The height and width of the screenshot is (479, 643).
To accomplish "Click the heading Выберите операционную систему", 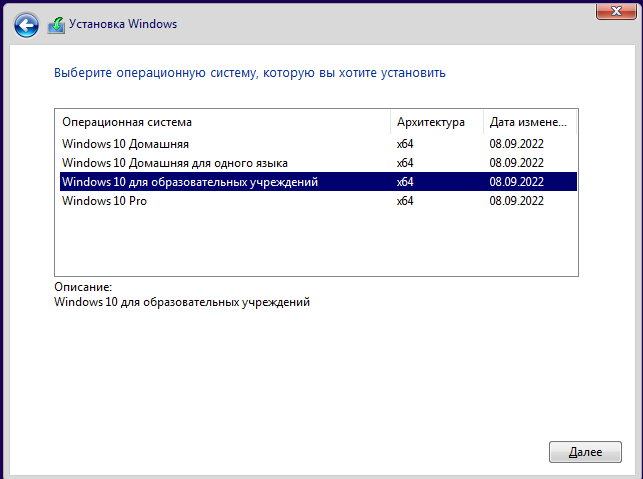I will tap(250, 73).
